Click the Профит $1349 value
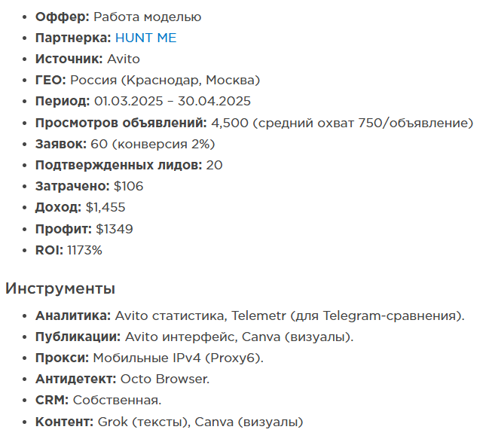Viewport: 486px width, 448px height. (115, 229)
